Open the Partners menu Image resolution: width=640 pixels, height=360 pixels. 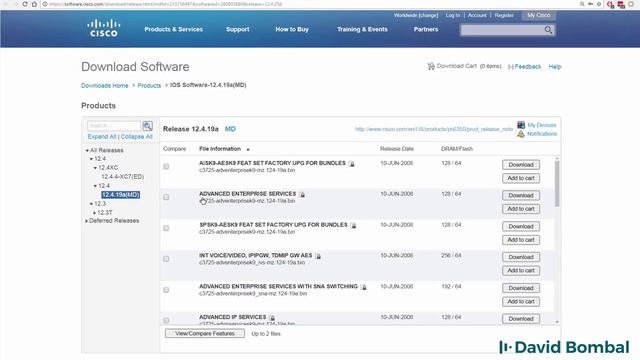(426, 29)
